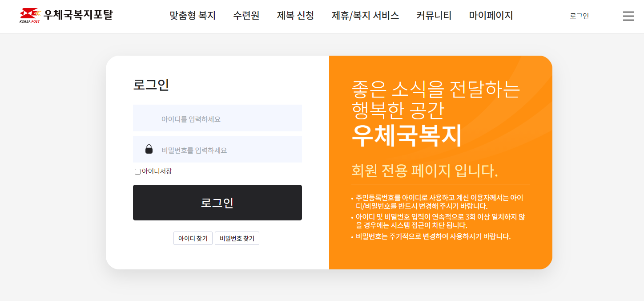Click the 로그인 link in header
This screenshot has width=644, height=301.
tap(579, 16)
